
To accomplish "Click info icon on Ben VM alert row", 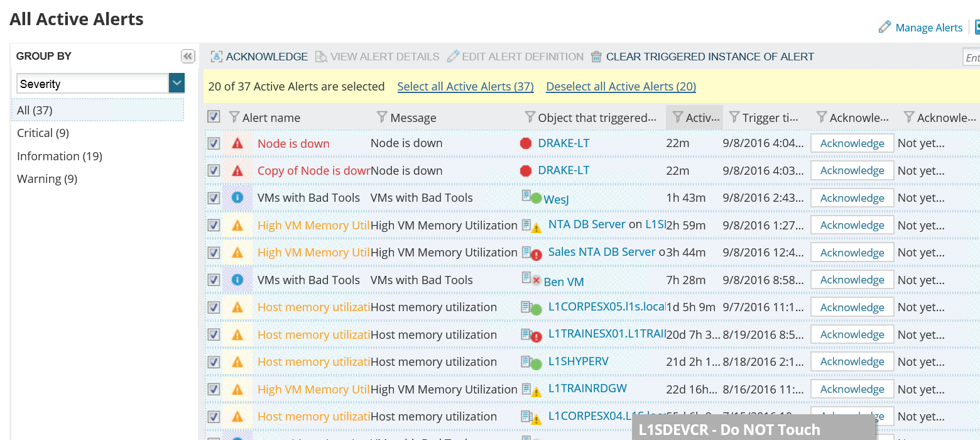I will pyautogui.click(x=237, y=280).
